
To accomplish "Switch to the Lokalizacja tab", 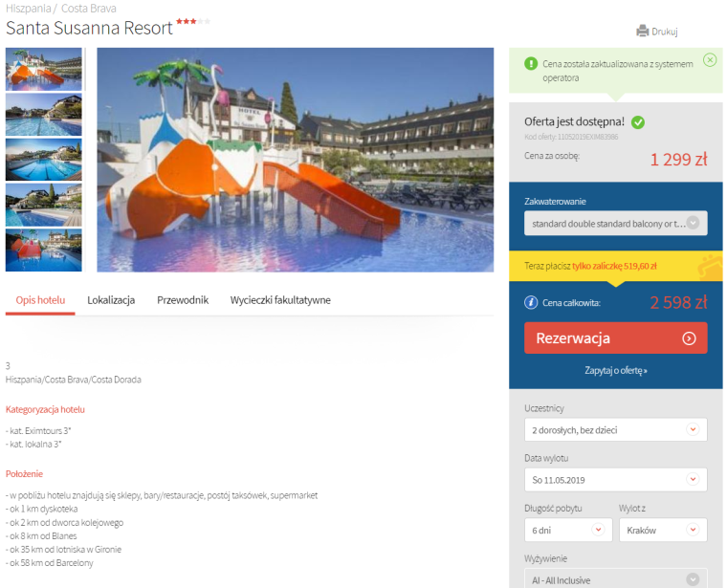I will tap(111, 300).
